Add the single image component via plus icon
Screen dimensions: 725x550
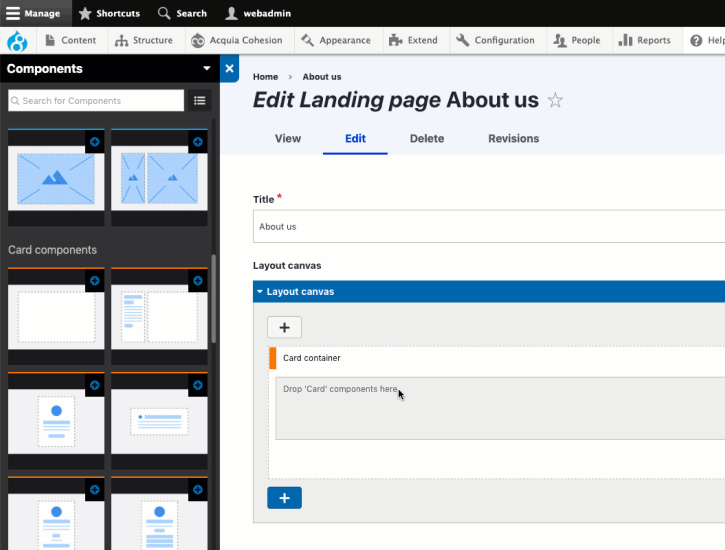95,143
